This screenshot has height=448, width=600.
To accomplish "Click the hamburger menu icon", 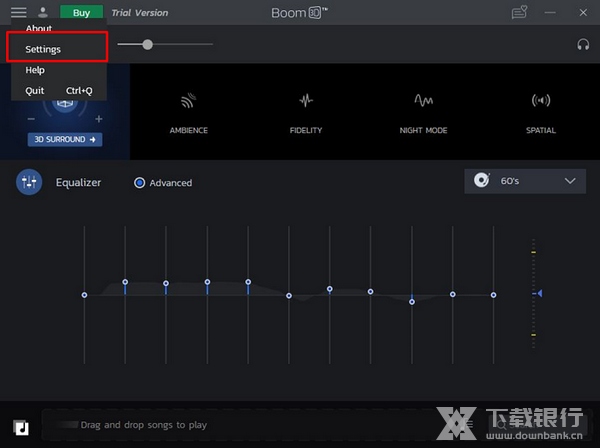I will pos(19,13).
